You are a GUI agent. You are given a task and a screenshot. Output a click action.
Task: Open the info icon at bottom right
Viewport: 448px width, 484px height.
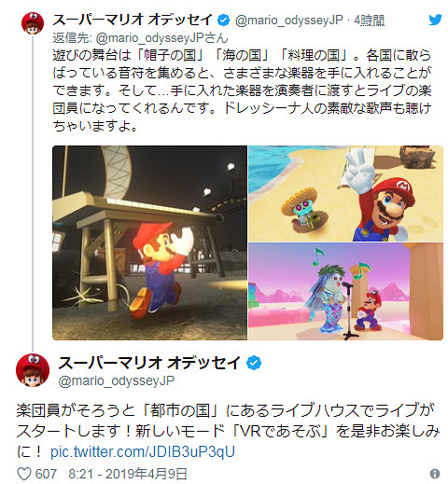(435, 474)
